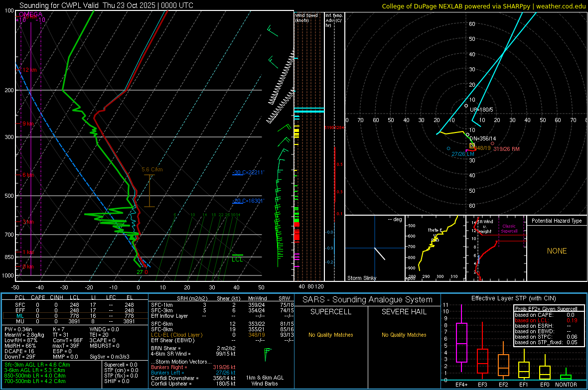Click the 'WNDG = 0.0' value
Image resolution: width=588 pixels, height=390 pixels.
104,329
